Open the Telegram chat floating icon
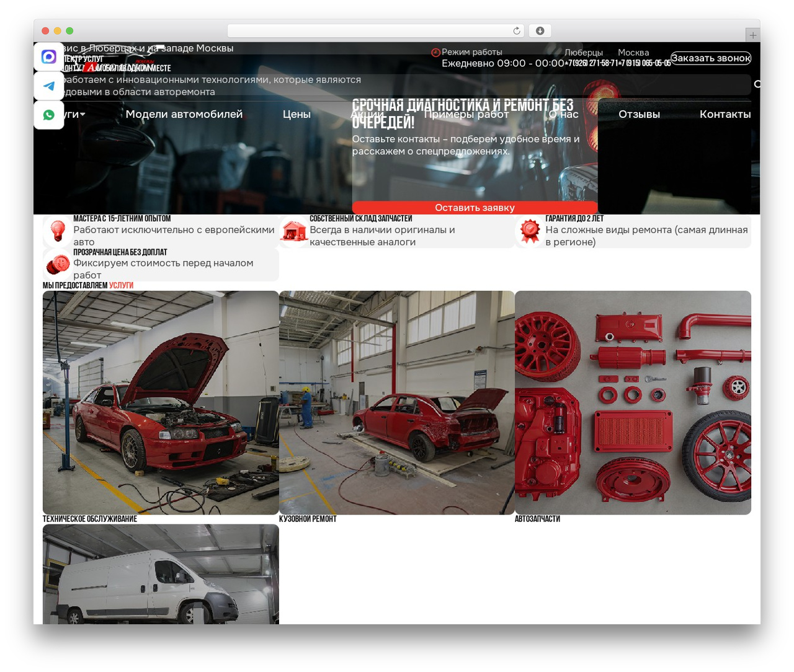 click(x=49, y=86)
